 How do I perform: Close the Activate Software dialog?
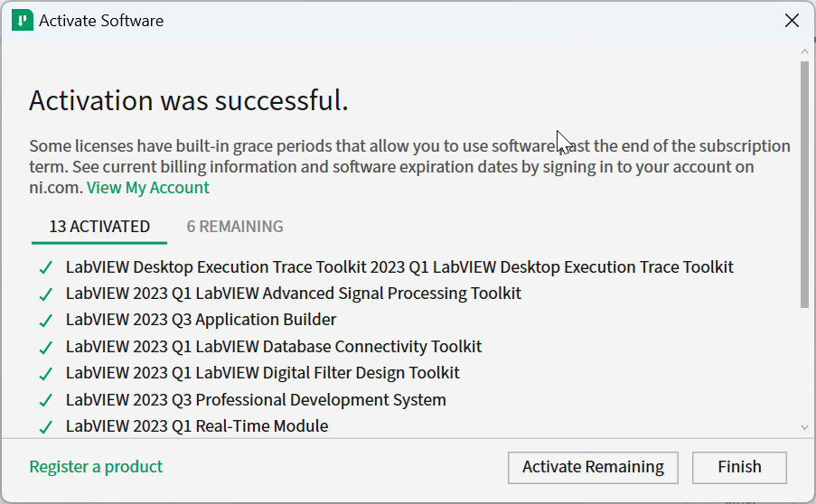click(792, 20)
